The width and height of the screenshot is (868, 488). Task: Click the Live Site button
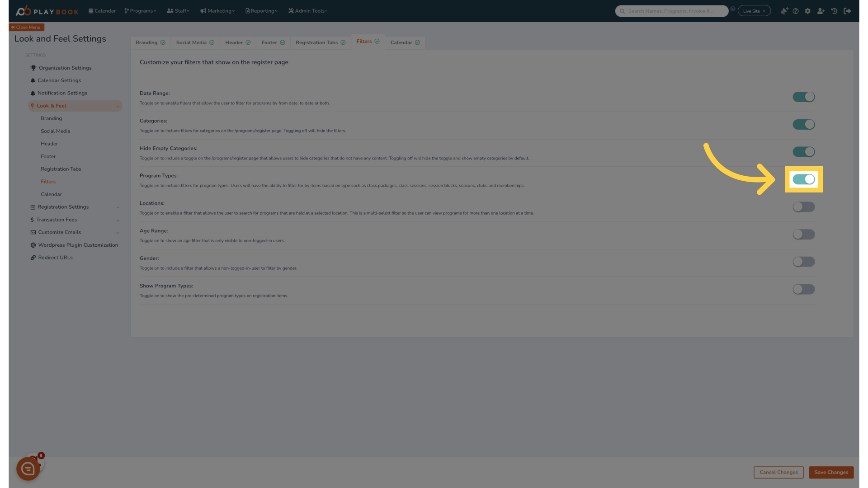(754, 11)
